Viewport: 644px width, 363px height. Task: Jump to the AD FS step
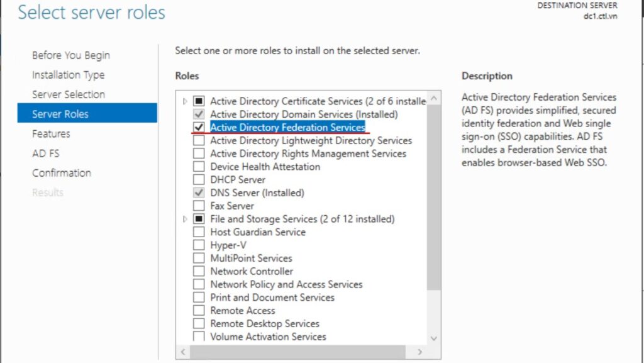(x=45, y=154)
